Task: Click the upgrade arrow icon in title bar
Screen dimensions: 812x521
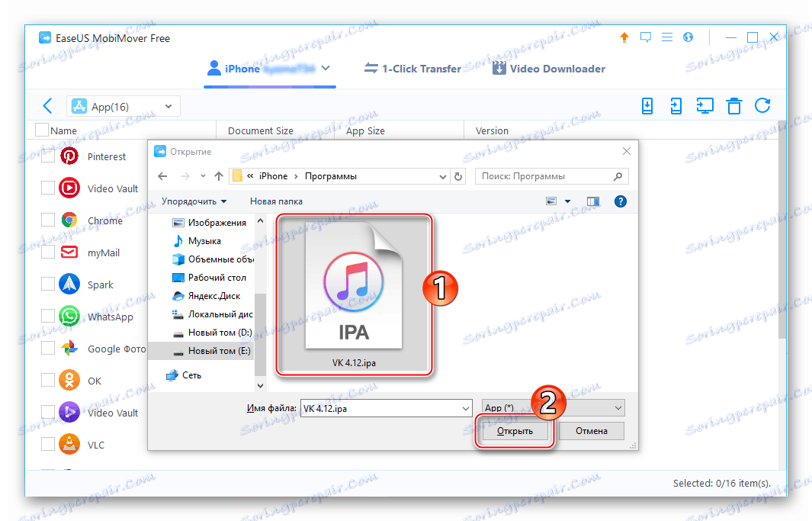Action: (x=624, y=37)
